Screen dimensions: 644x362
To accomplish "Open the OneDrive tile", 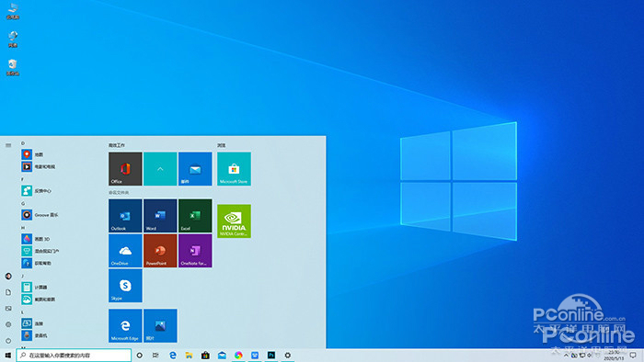I will (x=125, y=251).
